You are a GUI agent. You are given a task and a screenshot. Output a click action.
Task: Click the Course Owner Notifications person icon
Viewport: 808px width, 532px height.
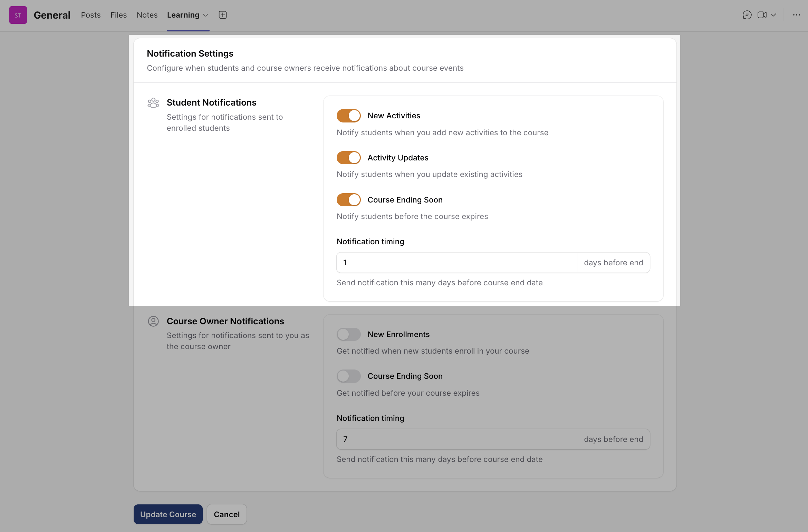click(153, 321)
